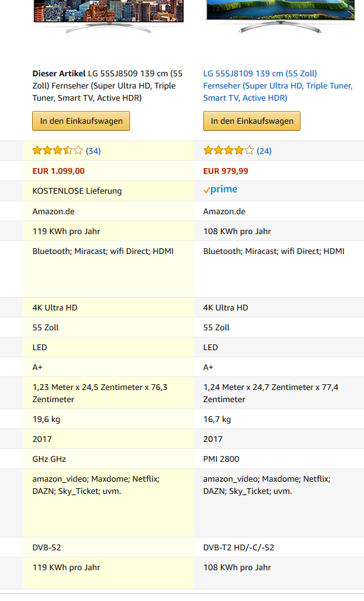This screenshot has width=364, height=601.
Task: Click LG 55SJ8109 TV thumbnail image
Action: [x=281, y=17]
